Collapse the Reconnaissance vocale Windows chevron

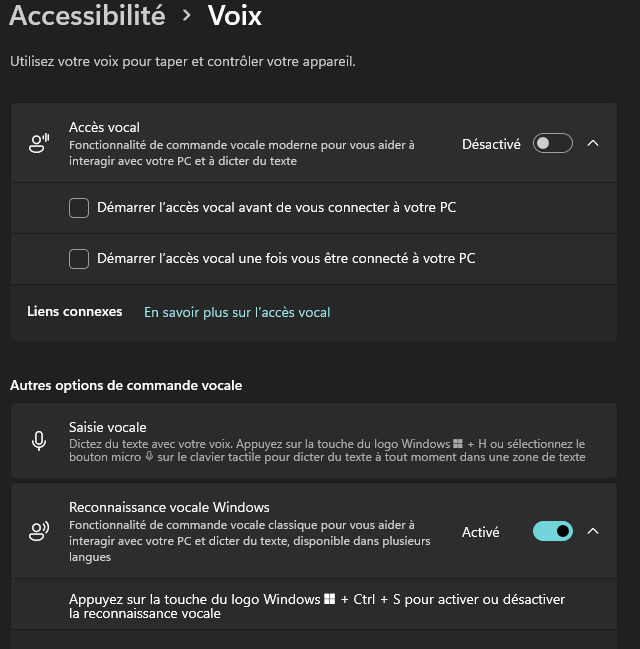pos(593,531)
